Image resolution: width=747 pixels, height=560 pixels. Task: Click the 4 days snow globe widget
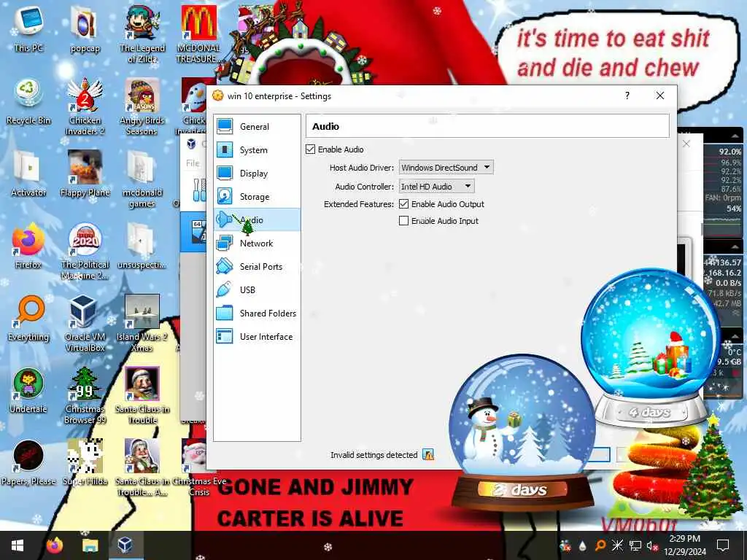[650, 348]
